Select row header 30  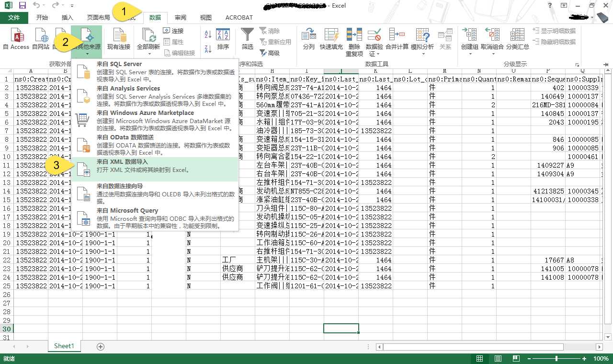click(7, 329)
